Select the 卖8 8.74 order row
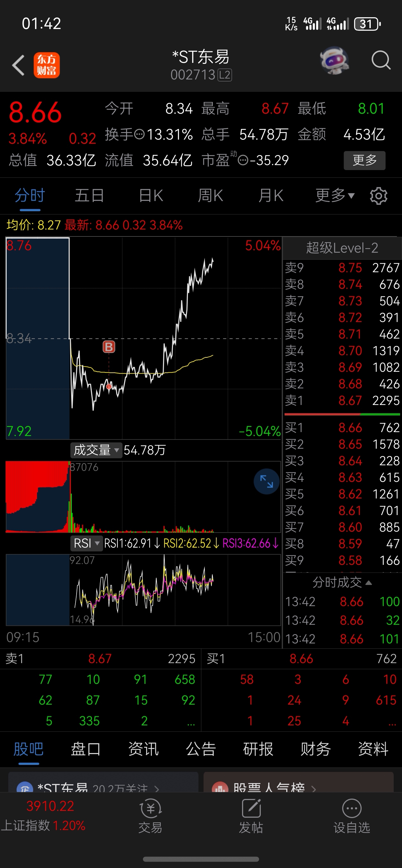The width and height of the screenshot is (402, 868). 342,284
